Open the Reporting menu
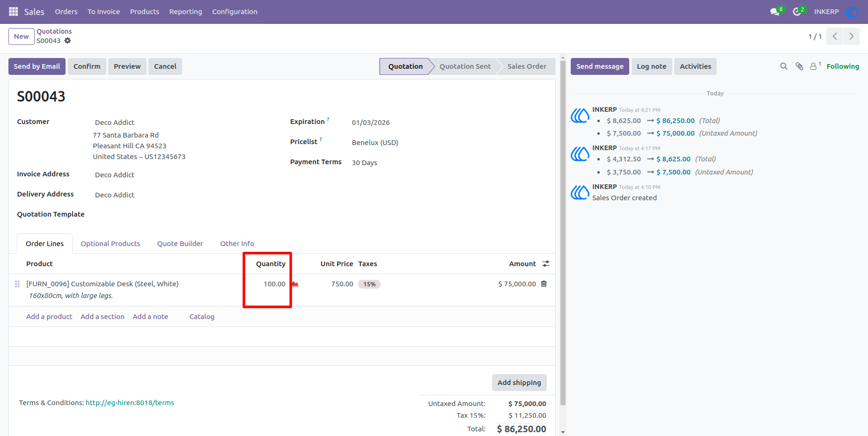The width and height of the screenshot is (868, 436). 186,12
